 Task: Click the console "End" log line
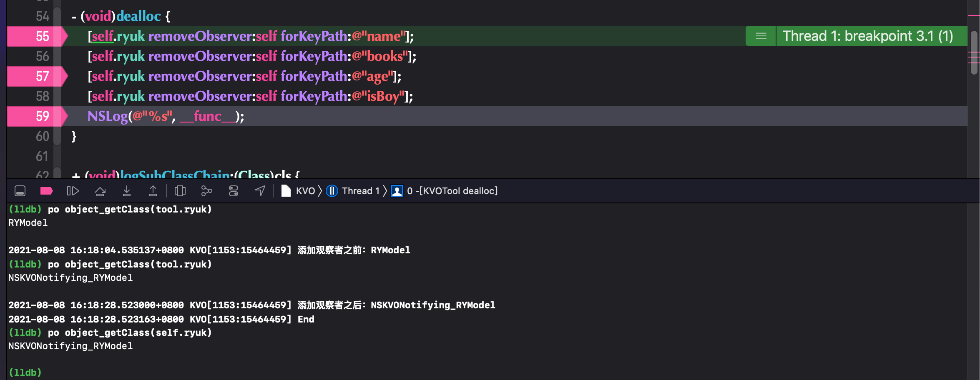[161, 319]
